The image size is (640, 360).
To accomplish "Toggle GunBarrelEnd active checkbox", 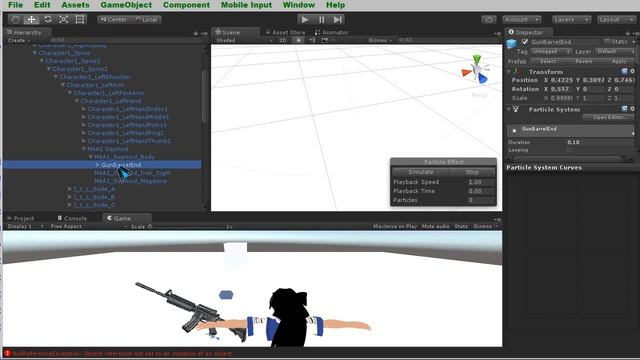I will point(525,42).
